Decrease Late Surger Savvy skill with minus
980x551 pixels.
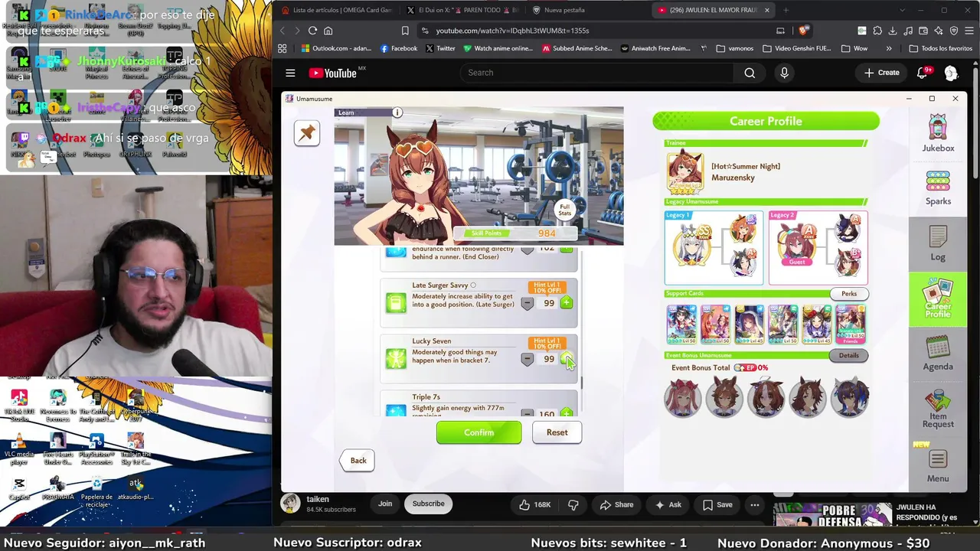(527, 303)
